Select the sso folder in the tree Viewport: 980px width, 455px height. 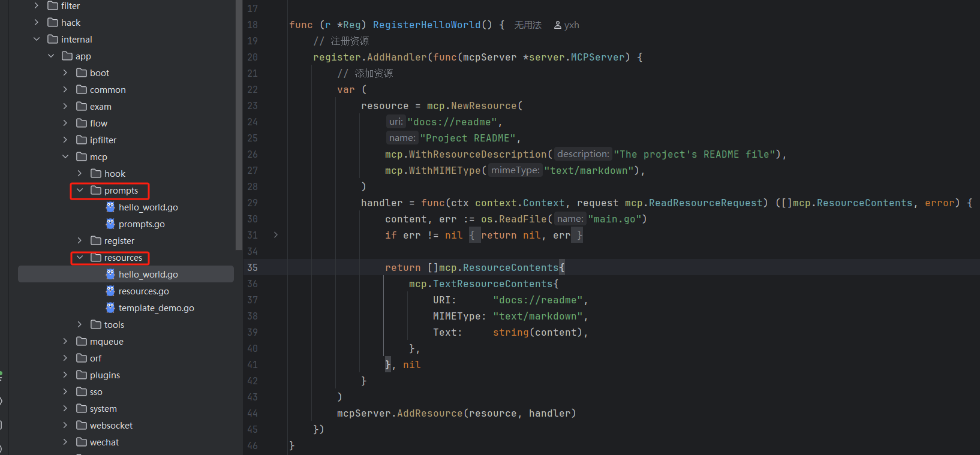(96, 391)
